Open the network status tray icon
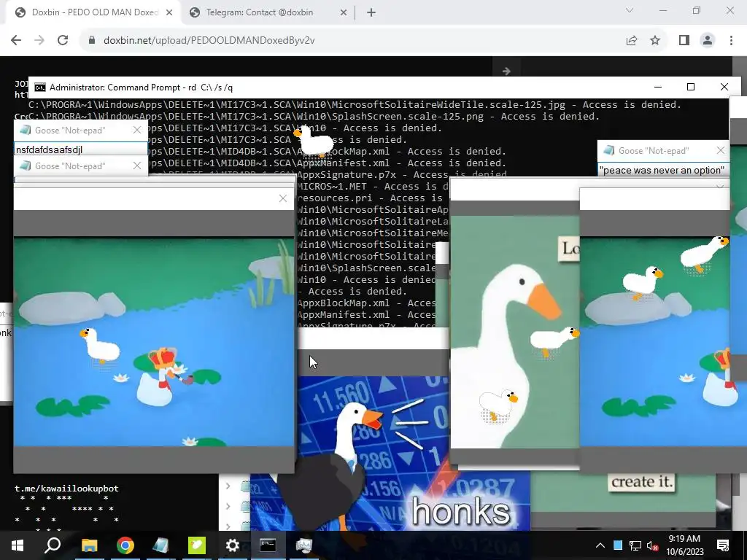This screenshot has height=560, width=747. 635,545
